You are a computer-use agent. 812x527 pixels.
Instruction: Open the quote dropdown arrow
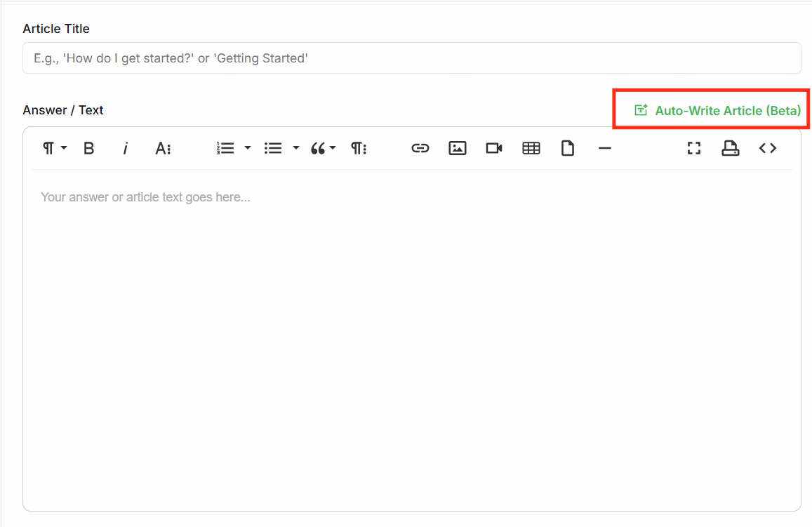tap(333, 148)
